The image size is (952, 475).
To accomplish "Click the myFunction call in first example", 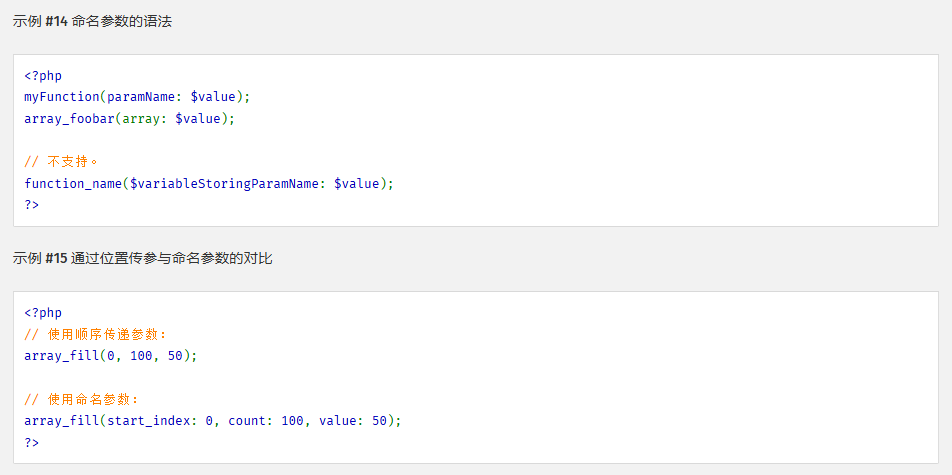I will point(62,97).
